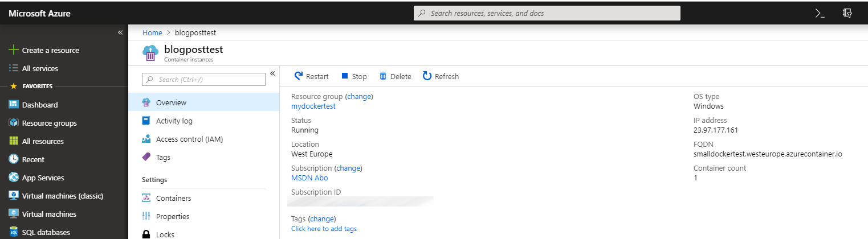Collapse the main left sidebar
The width and height of the screenshot is (868, 239).
pyautogui.click(x=120, y=32)
